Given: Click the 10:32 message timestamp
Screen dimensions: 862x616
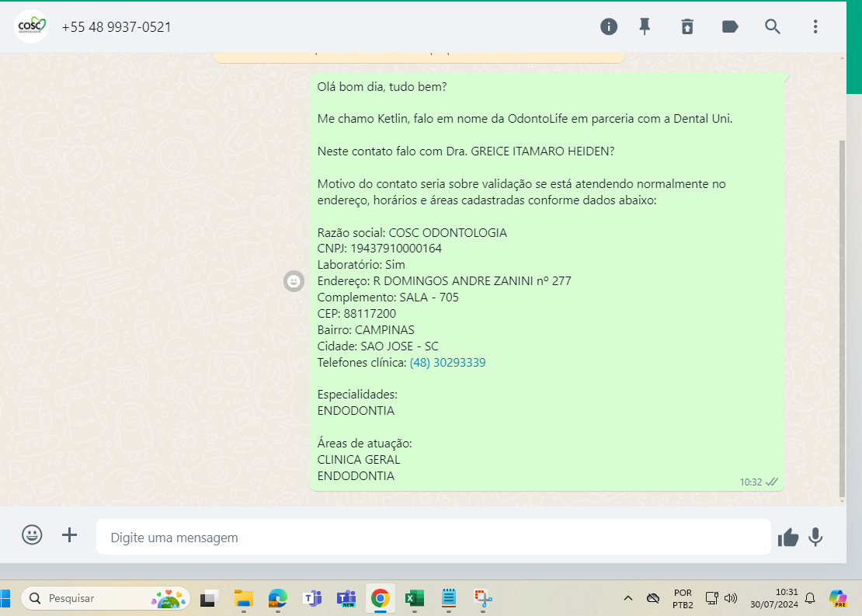Looking at the screenshot, I should 750,482.
